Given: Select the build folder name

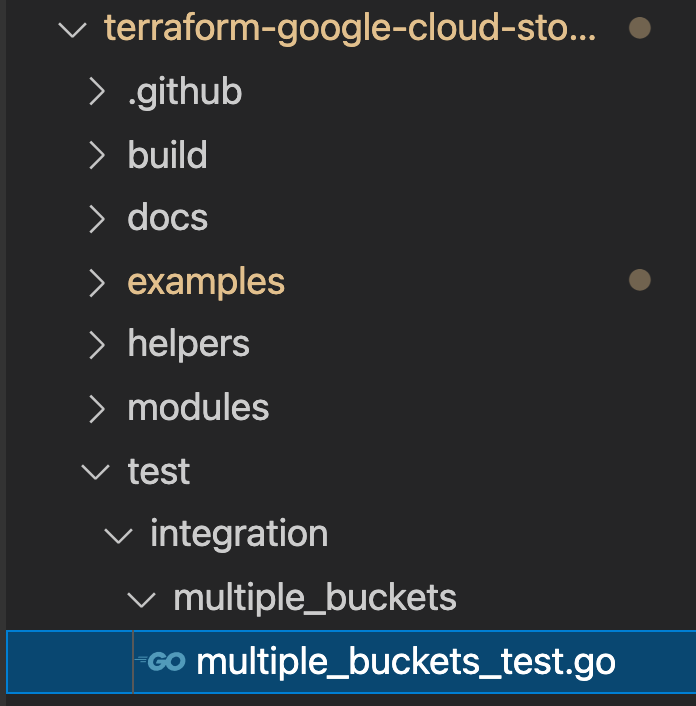Looking at the screenshot, I should coord(168,155).
